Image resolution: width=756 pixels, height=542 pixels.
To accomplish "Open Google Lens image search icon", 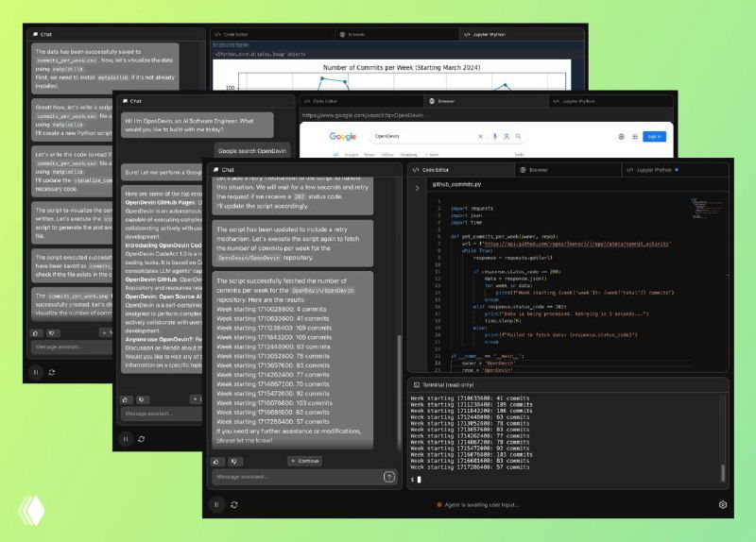I will [507, 136].
